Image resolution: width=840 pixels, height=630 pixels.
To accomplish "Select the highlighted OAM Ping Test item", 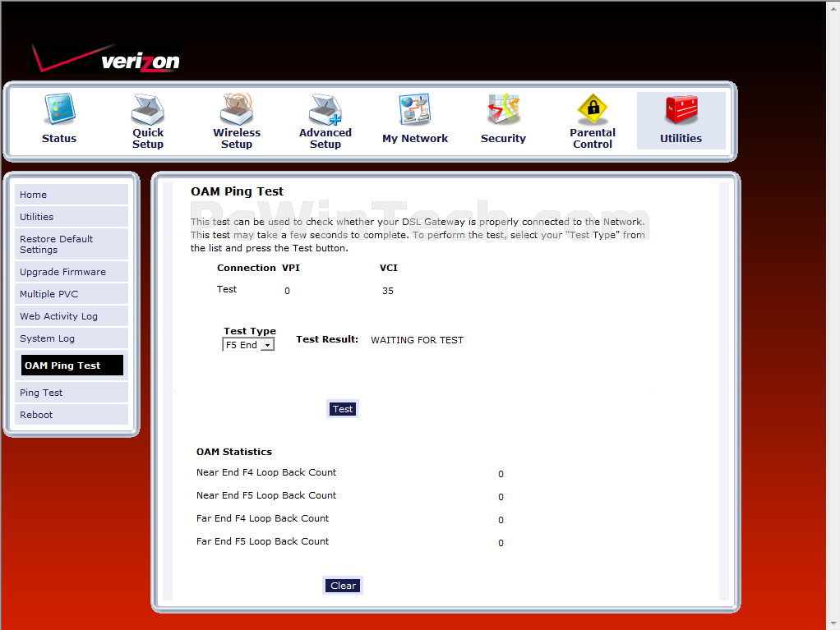I will (72, 365).
